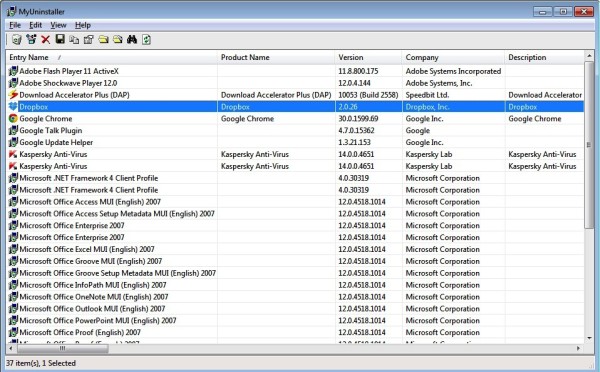Click the Google Chrome row's Chrome icon
Viewport: 600px width, 372px height.
[x=13, y=119]
